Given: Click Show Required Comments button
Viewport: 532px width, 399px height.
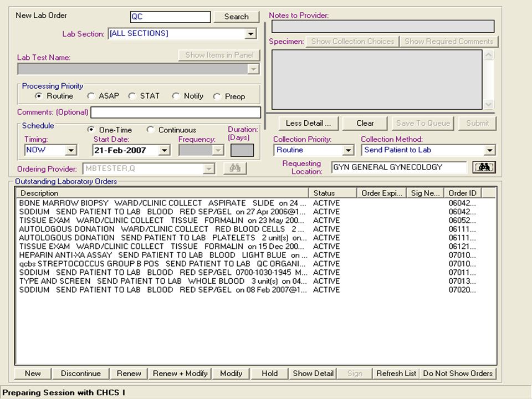Looking at the screenshot, I should 448,42.
